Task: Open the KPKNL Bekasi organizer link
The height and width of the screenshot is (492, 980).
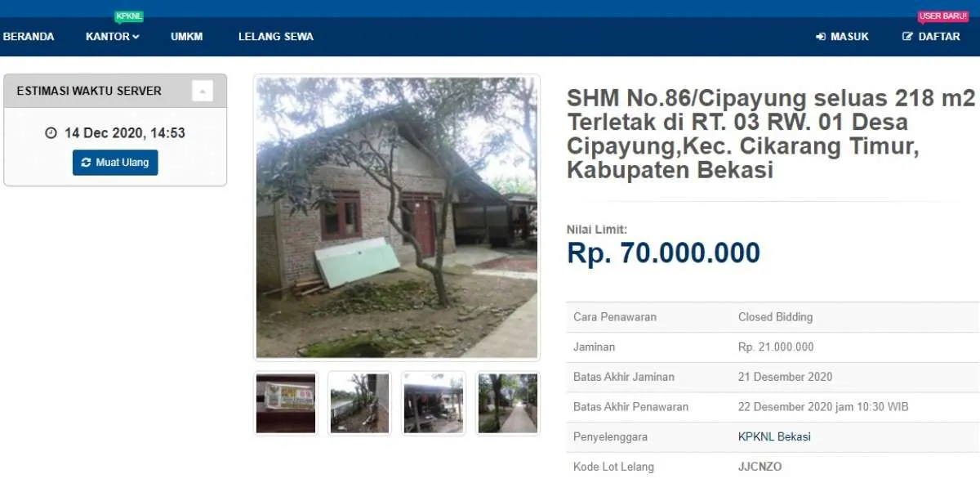Action: click(x=774, y=436)
